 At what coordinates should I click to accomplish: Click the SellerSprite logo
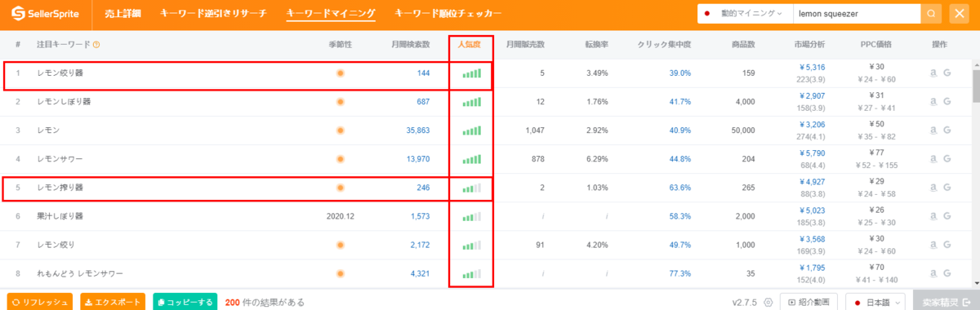(x=46, y=14)
